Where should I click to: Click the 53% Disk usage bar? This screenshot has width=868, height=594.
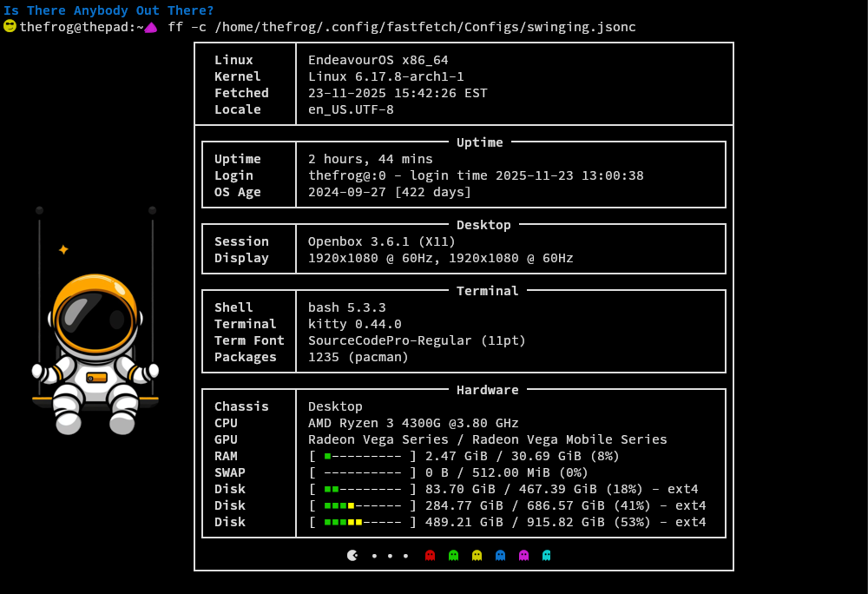[363, 522]
